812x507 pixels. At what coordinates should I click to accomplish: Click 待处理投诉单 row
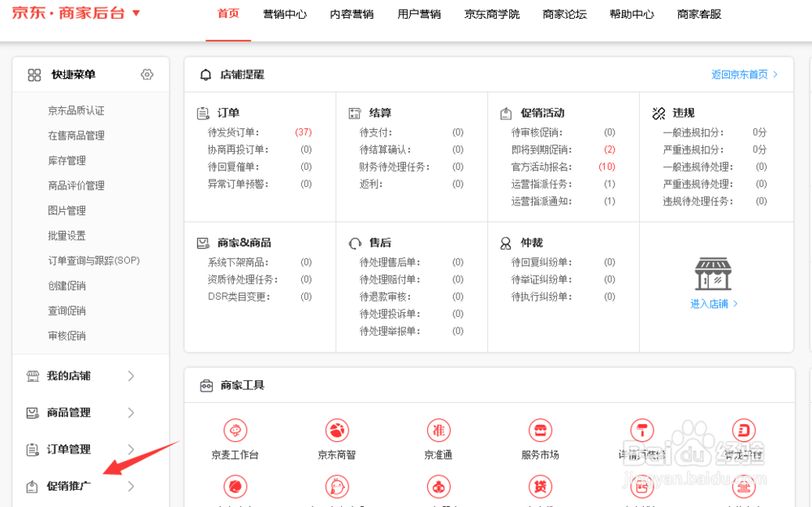(x=411, y=314)
